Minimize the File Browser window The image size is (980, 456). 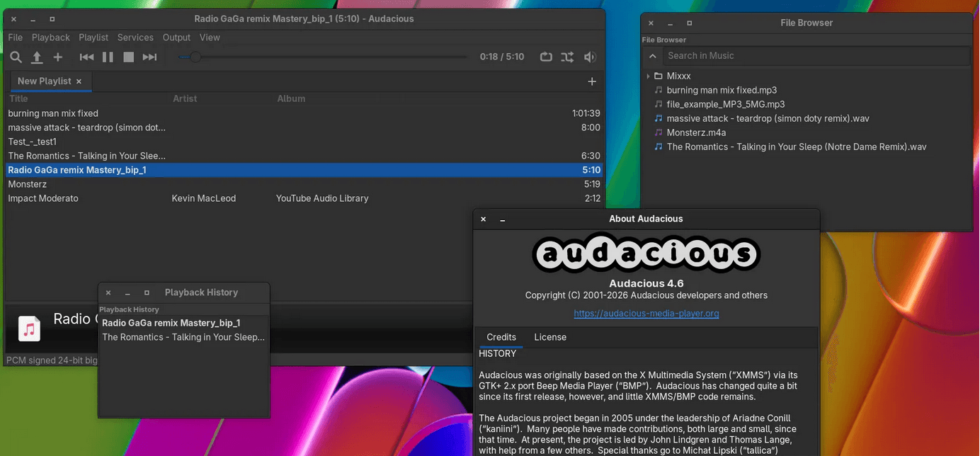point(670,23)
